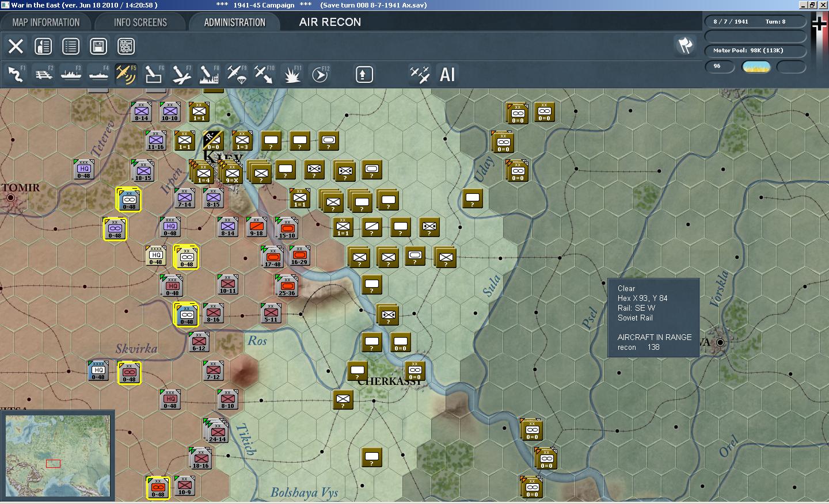
Task: Click the AI air mission button
Action: (447, 74)
